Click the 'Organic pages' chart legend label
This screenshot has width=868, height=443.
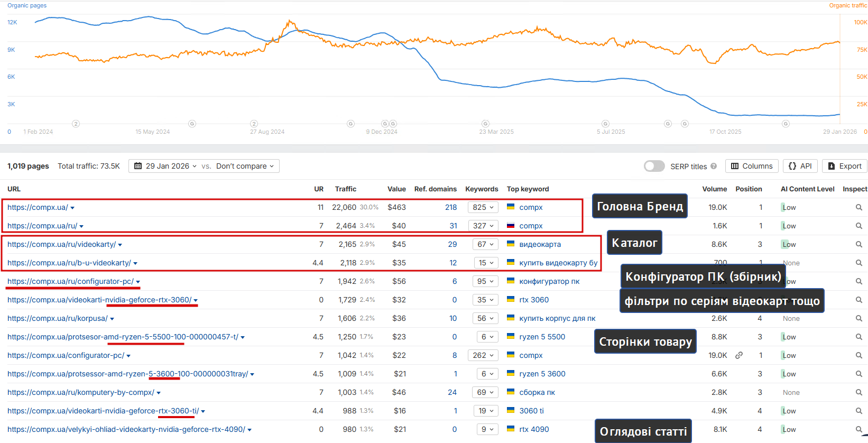(x=27, y=5)
